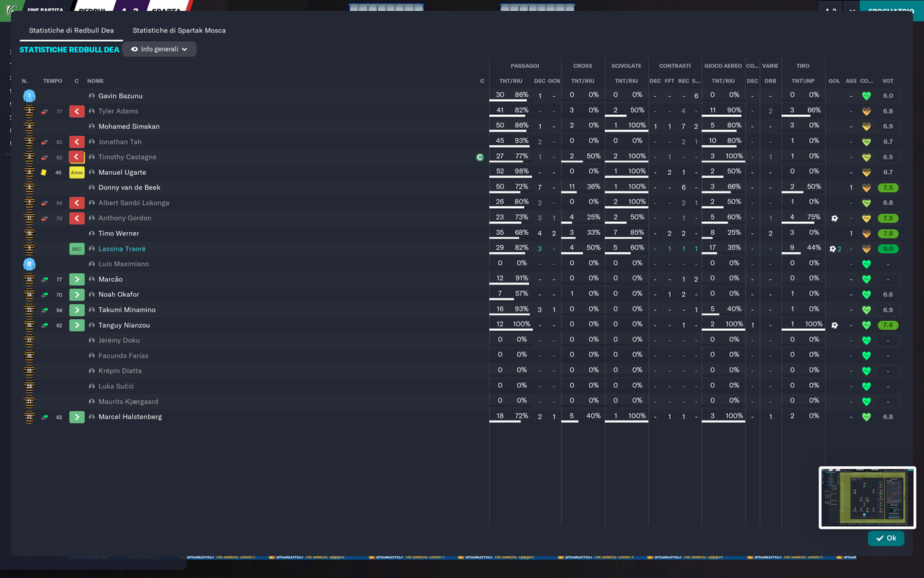924x578 pixels.
Task: Open Takumi Minamino's player page
Action: coord(126,310)
